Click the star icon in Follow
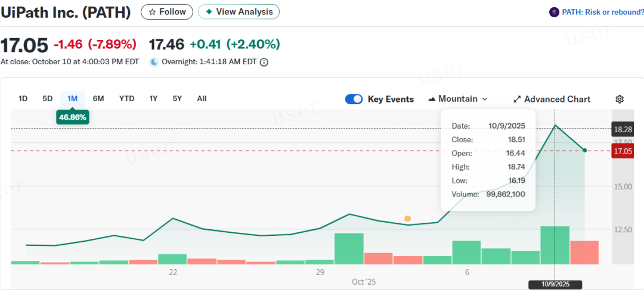Screen dimensions: 644x290 click(x=153, y=12)
